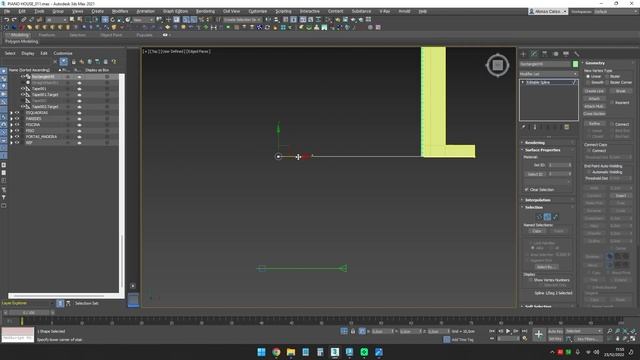This screenshot has width=640, height=360.
Task: Open the Modifier List dropdown
Action: click(x=549, y=74)
